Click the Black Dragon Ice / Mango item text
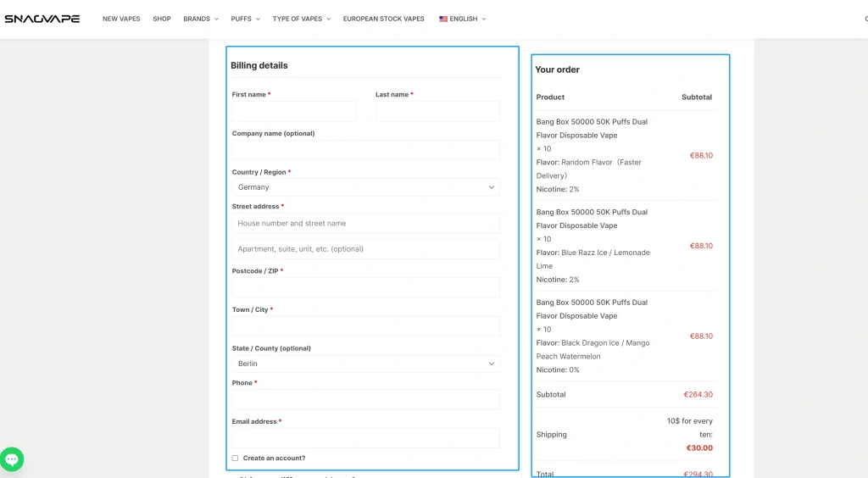This screenshot has height=478, width=868. pyautogui.click(x=593, y=350)
